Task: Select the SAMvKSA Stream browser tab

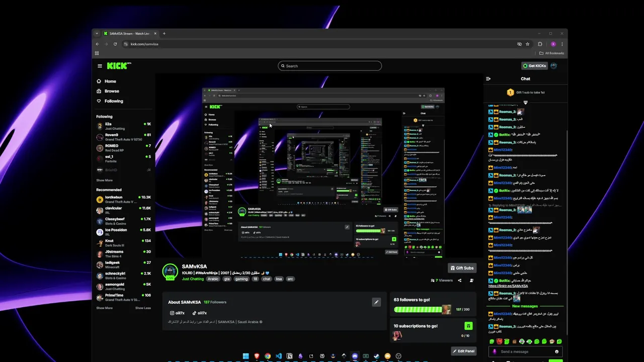Action: pos(130,34)
